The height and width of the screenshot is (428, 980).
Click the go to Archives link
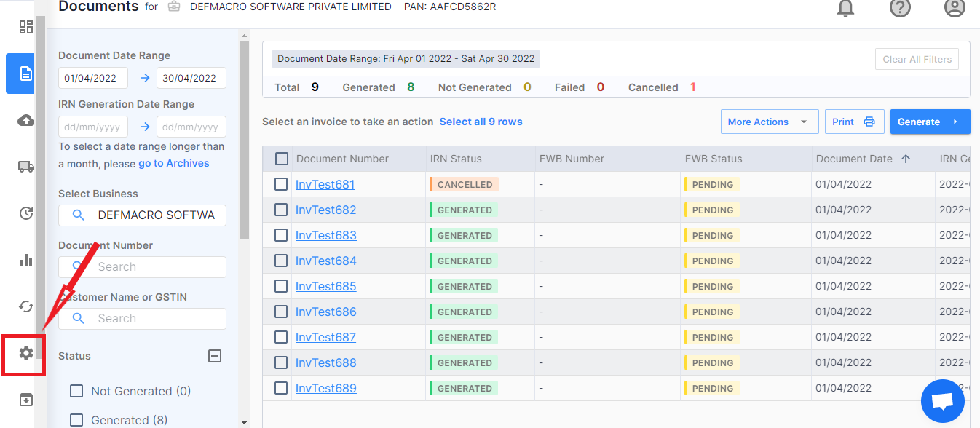click(173, 163)
